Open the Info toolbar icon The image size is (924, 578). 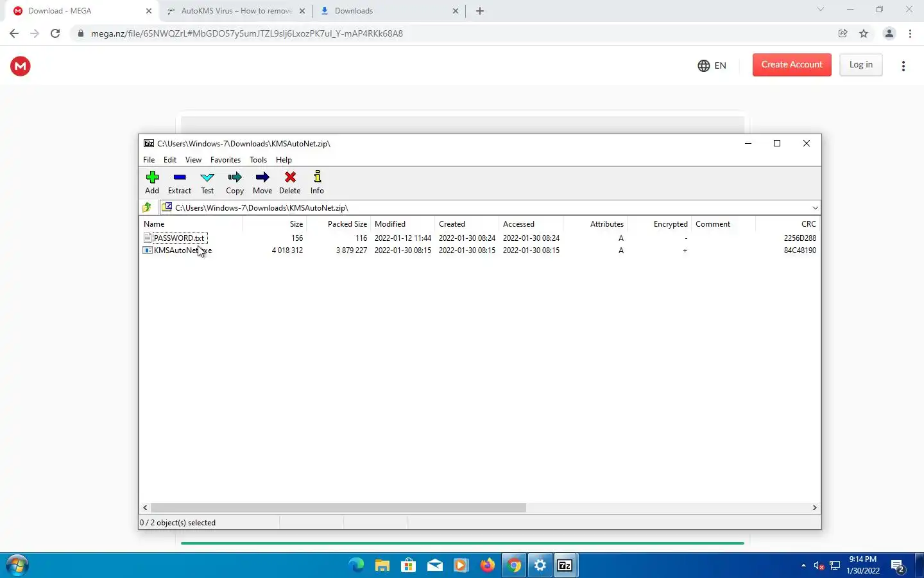317,182
